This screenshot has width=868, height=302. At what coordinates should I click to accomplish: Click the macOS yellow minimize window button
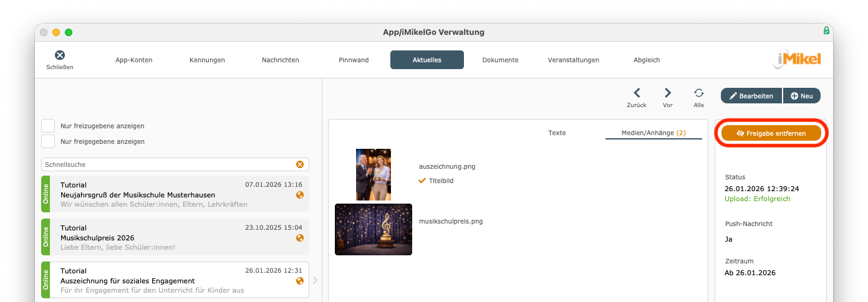click(x=56, y=32)
